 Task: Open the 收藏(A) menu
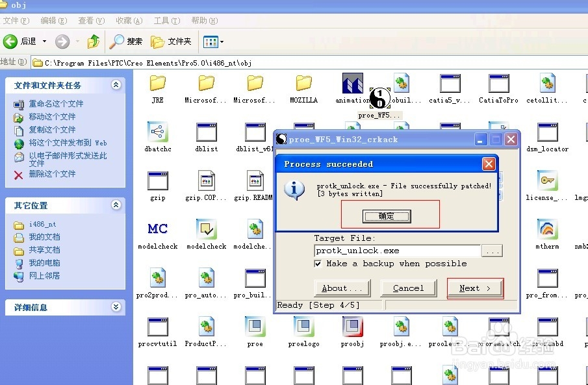pos(129,21)
